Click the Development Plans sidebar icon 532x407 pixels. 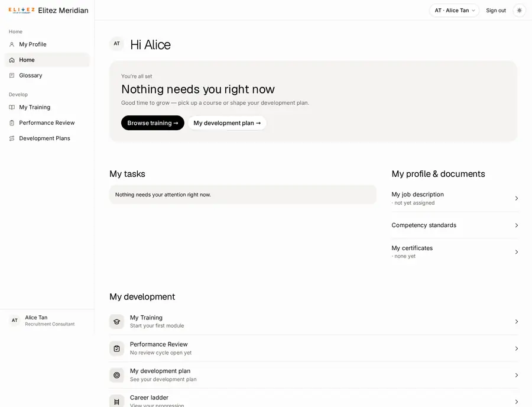pyautogui.click(x=12, y=138)
